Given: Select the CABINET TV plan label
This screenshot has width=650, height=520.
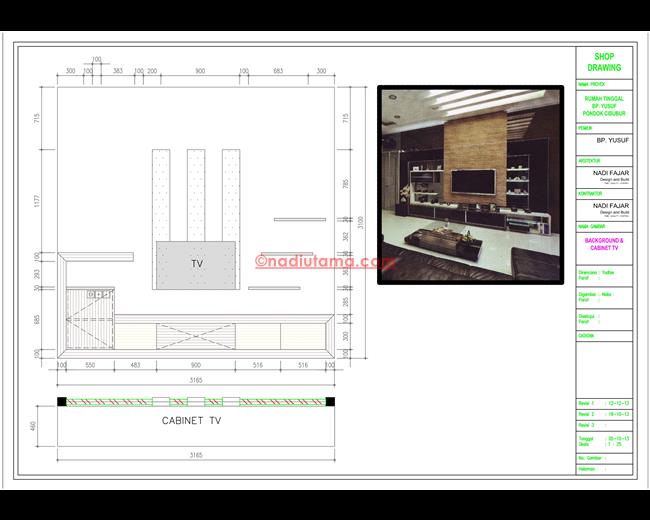Looking at the screenshot, I should (x=191, y=421).
